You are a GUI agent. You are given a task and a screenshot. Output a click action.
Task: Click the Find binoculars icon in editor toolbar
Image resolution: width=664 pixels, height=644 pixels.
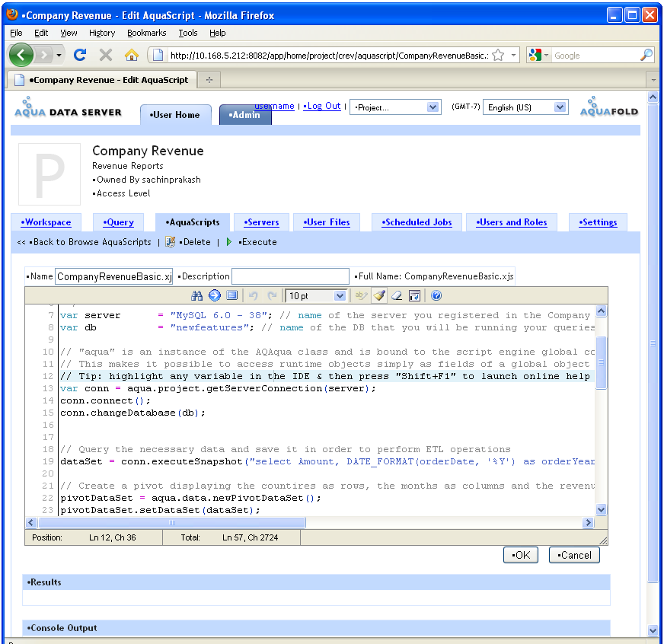[196, 295]
